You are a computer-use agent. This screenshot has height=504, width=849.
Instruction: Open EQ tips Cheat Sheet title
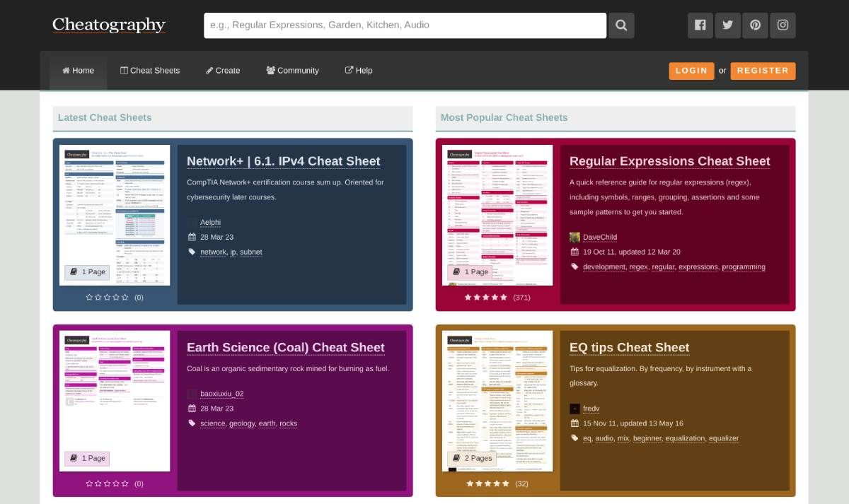tap(630, 348)
